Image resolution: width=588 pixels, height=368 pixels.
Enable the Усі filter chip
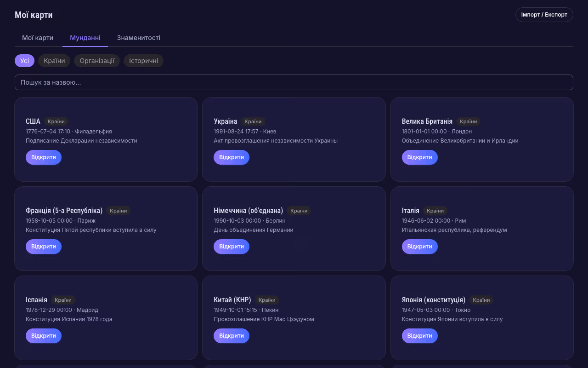click(24, 61)
